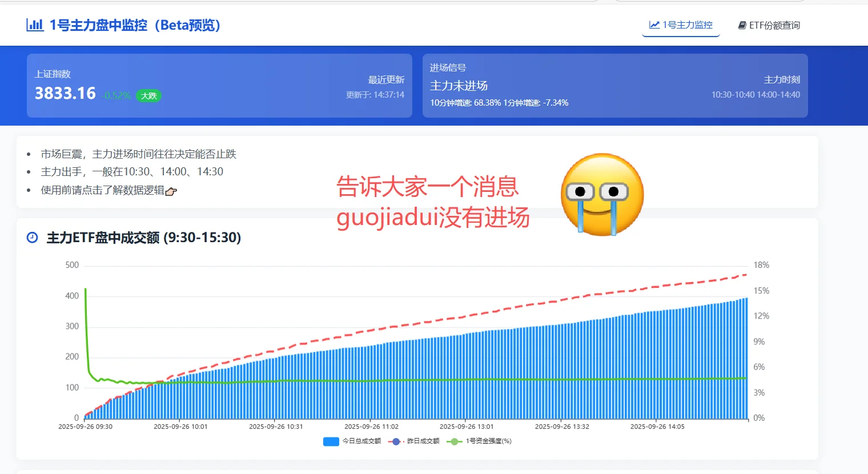Click the clock icon before 主力ETF盘中成交额 heading

click(31, 238)
